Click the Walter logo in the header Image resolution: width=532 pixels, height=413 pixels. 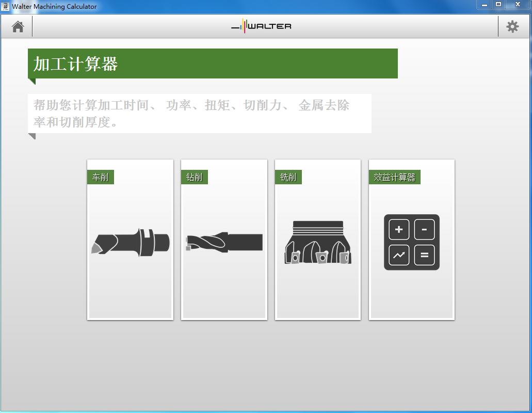point(261,26)
